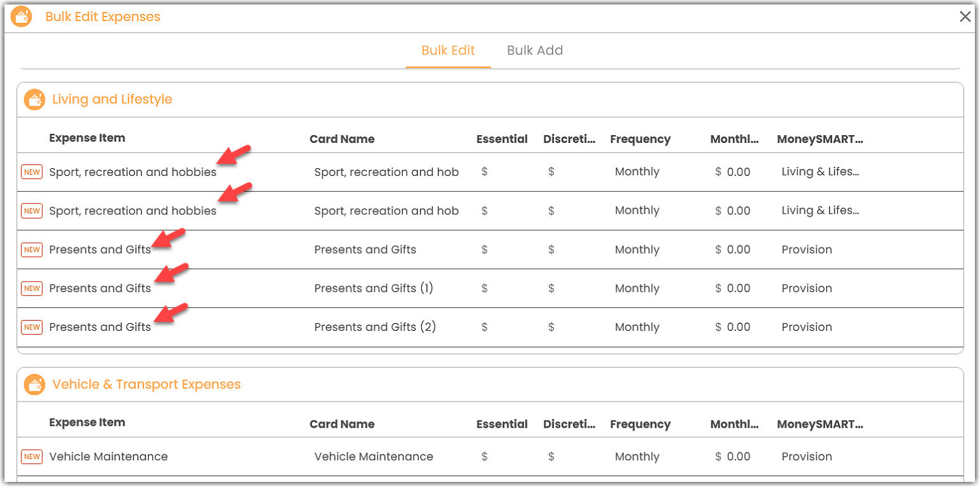The image size is (980, 487).
Task: Open the Monthly frequency selector on the first Sport row
Action: click(637, 171)
